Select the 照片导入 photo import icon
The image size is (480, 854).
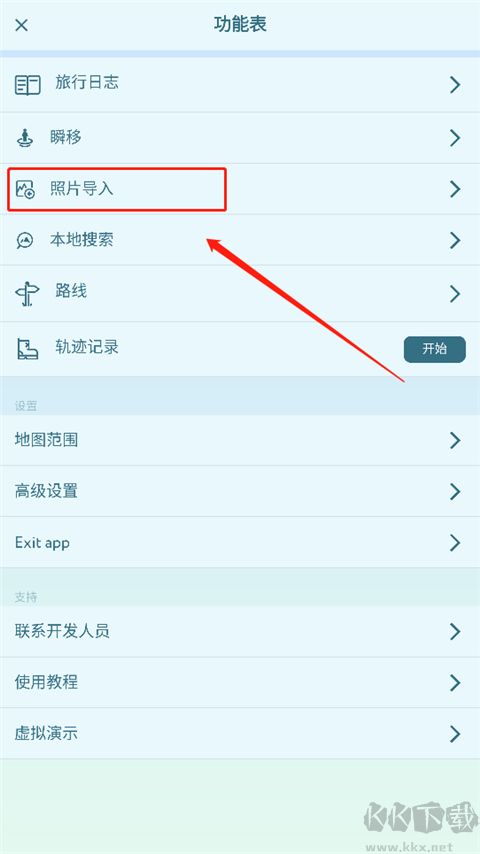[x=25, y=189]
